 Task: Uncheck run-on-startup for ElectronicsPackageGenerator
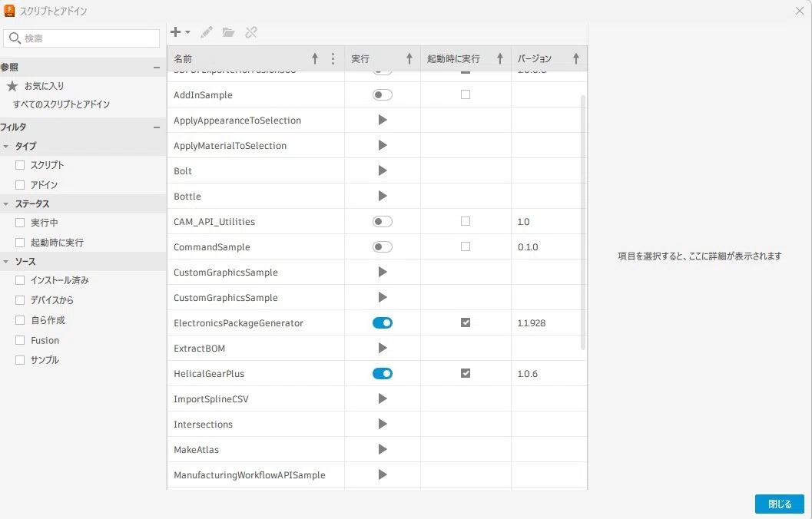[466, 323]
